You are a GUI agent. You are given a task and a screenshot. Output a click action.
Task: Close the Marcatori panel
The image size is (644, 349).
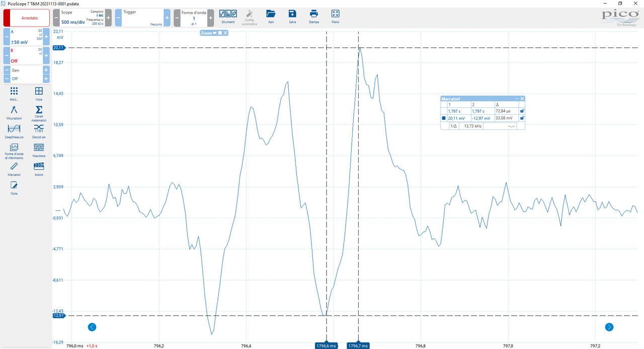tap(522, 99)
